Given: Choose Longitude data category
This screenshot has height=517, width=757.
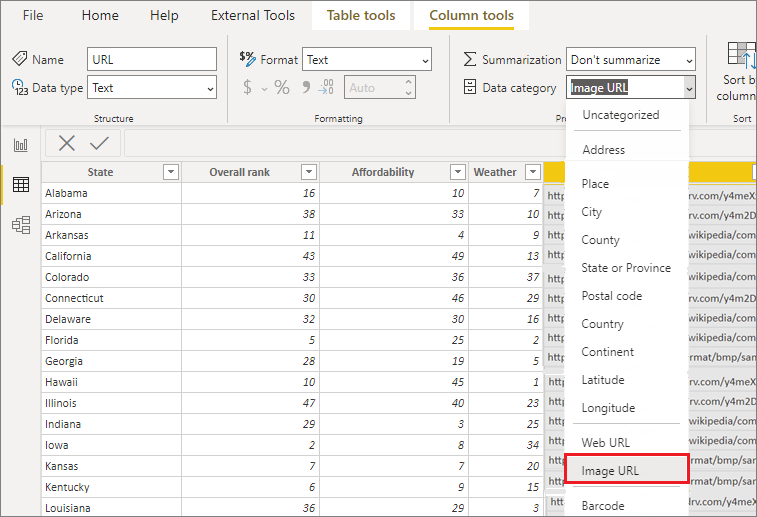Looking at the screenshot, I should coord(608,408).
